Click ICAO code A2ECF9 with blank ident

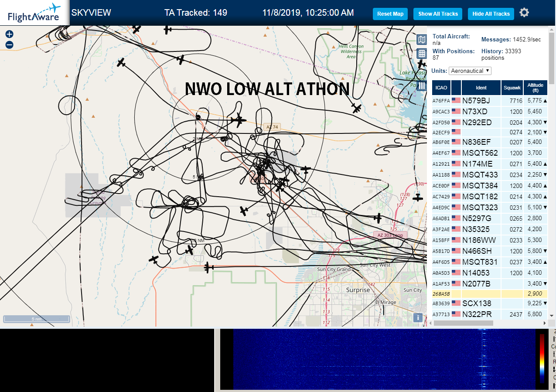(441, 133)
